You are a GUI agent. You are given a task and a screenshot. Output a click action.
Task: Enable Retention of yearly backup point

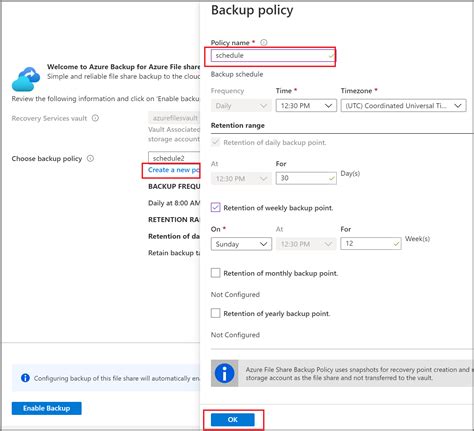(x=216, y=313)
